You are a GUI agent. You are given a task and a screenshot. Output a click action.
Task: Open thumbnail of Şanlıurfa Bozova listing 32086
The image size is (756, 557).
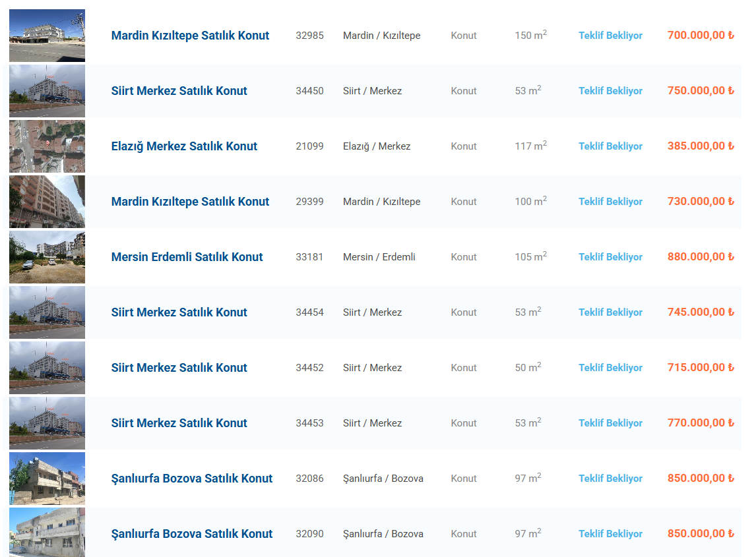[47, 479]
